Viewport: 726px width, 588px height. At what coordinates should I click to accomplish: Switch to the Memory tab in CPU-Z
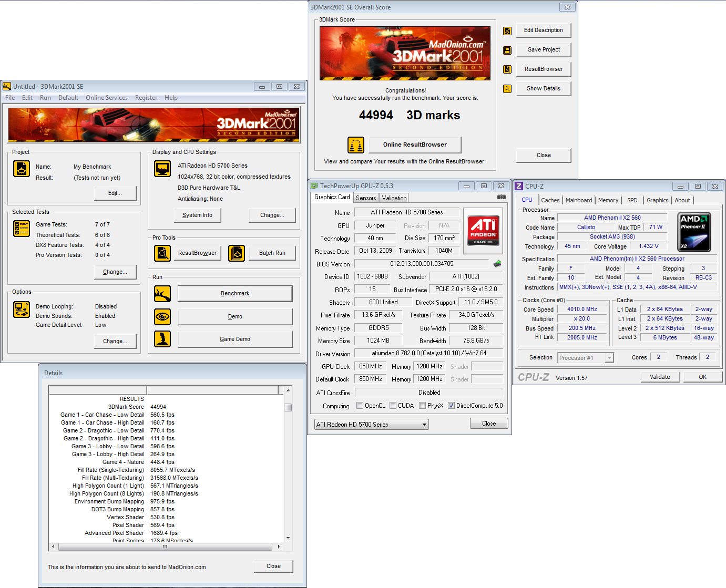coord(608,200)
